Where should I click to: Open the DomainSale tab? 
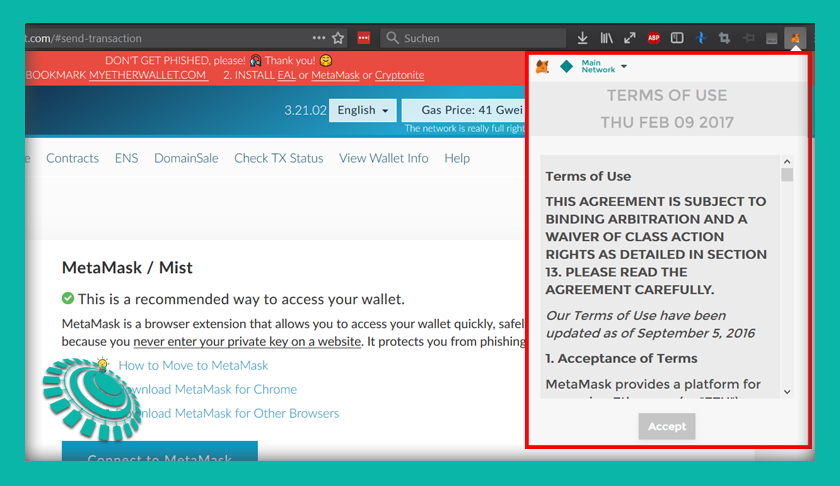click(x=186, y=158)
